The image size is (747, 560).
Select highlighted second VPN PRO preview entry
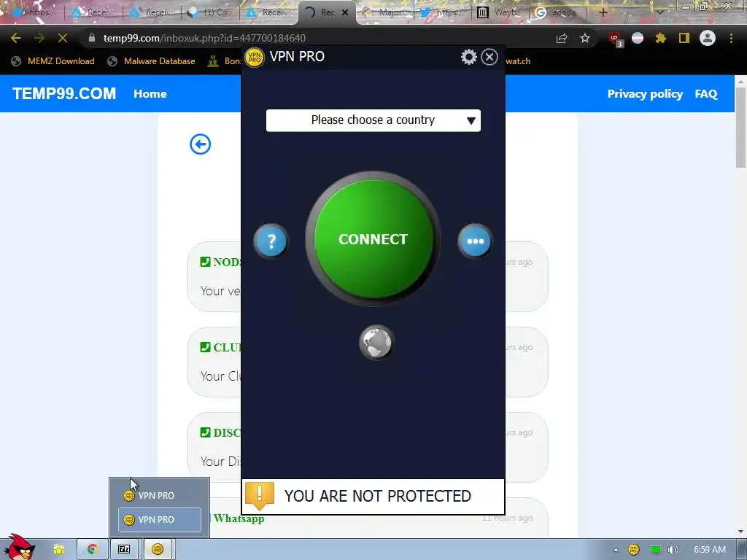click(159, 519)
